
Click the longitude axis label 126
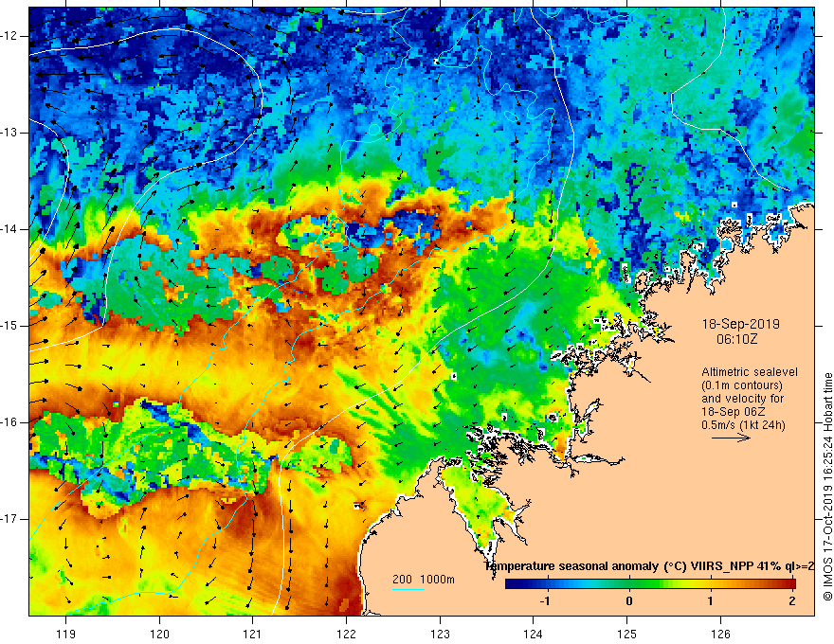click(720, 634)
